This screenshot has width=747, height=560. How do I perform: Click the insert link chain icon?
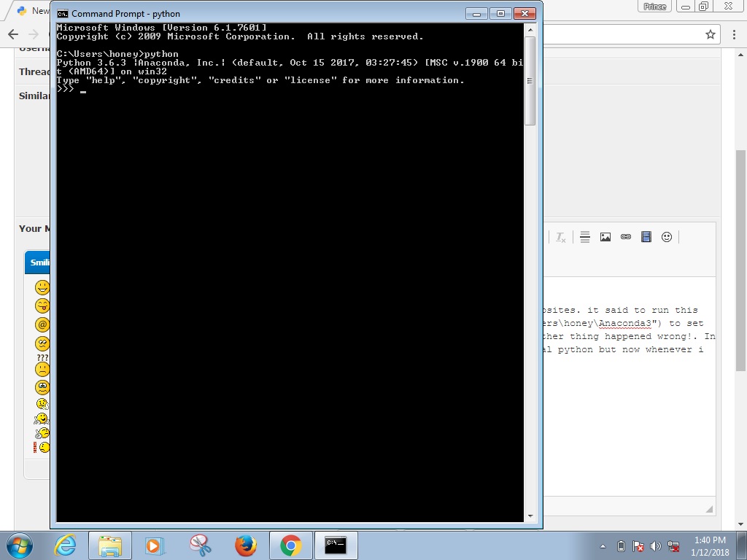click(x=625, y=237)
